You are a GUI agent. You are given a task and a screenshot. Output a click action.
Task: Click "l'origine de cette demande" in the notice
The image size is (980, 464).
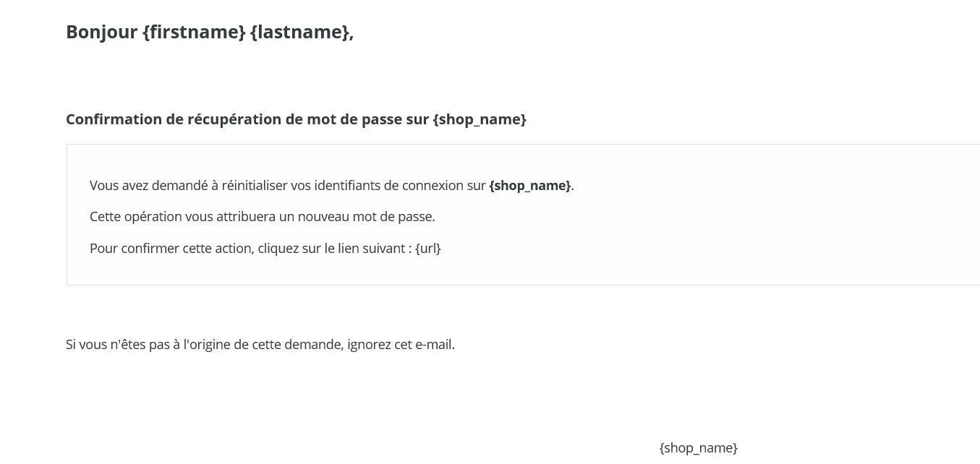click(263, 345)
